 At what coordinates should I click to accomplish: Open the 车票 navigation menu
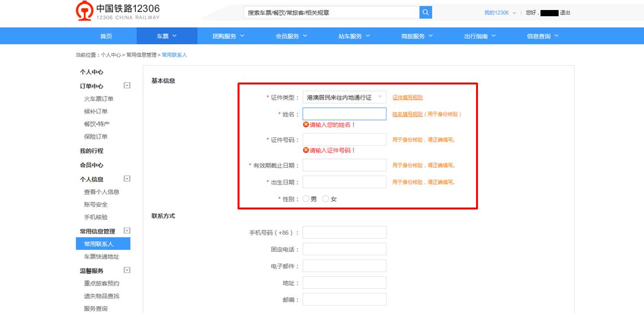point(166,36)
